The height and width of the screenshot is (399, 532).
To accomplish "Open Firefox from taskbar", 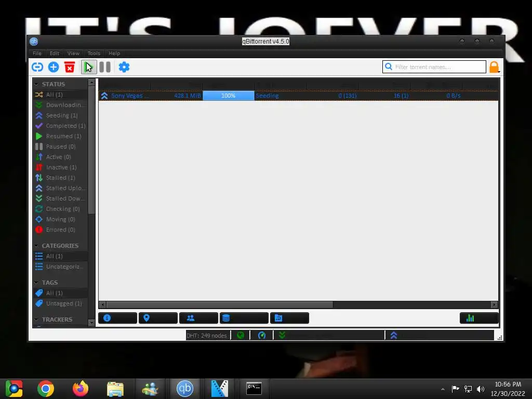I will click(81, 389).
